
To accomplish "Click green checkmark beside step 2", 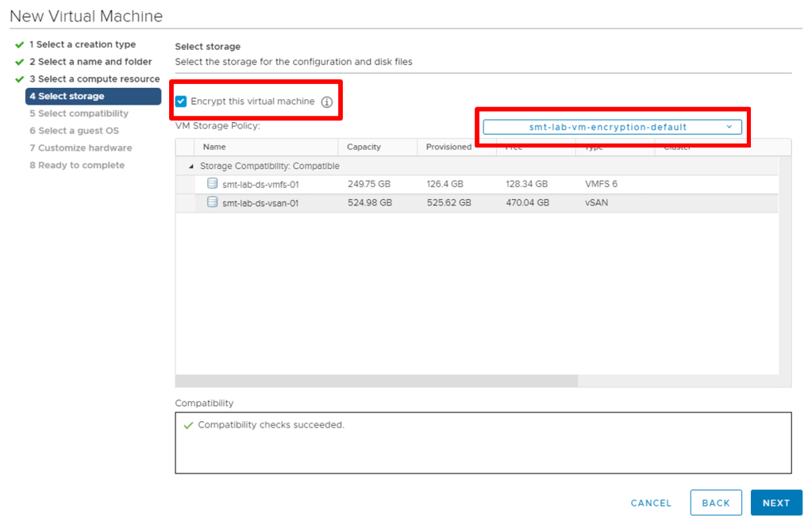I will (x=19, y=62).
